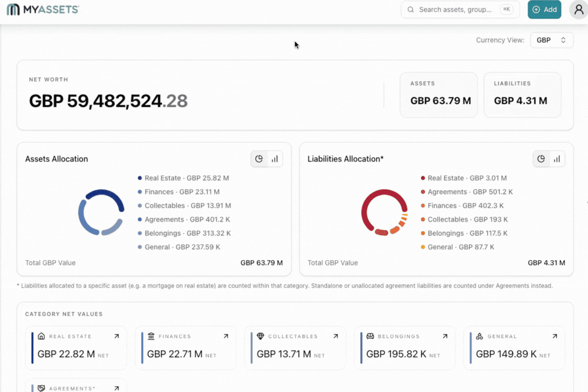This screenshot has width=588, height=392.
Task: Open the Currency View GBP dropdown
Action: point(552,40)
